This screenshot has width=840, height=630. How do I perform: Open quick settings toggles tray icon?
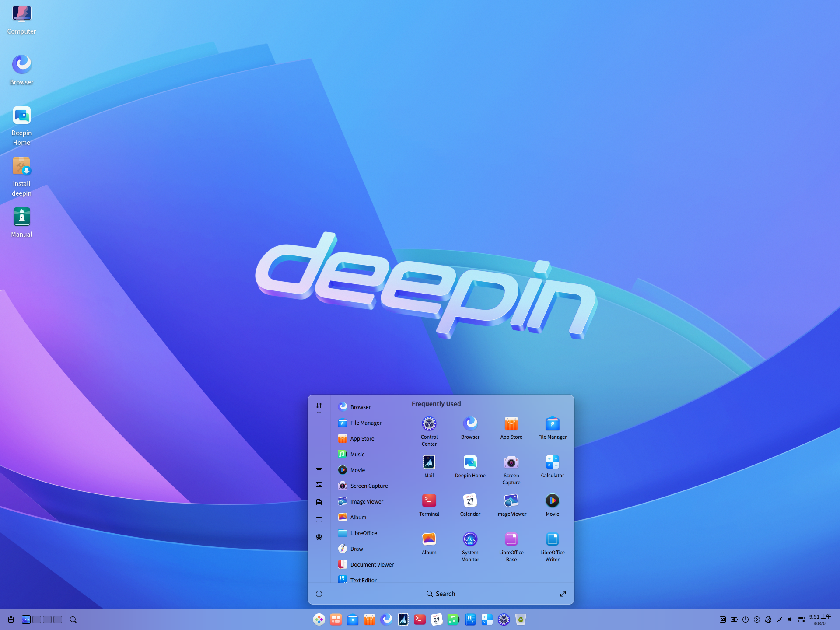pyautogui.click(x=801, y=619)
